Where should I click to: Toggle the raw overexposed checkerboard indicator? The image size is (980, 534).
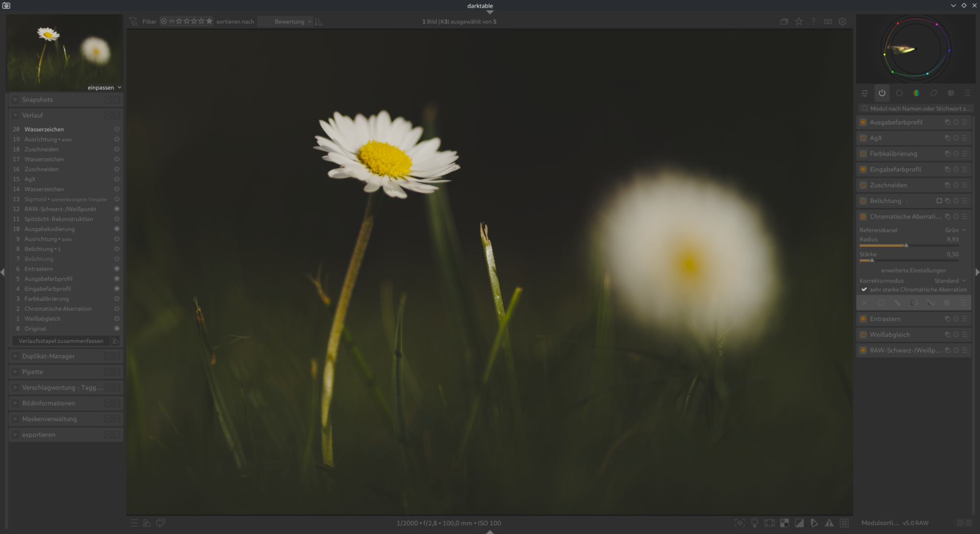click(x=784, y=523)
